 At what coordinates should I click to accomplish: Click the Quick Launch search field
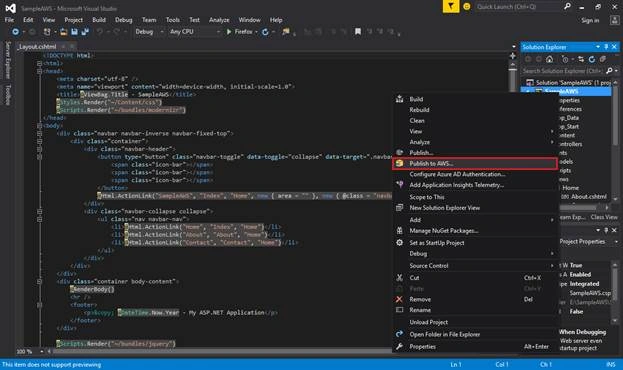pyautogui.click(x=518, y=7)
